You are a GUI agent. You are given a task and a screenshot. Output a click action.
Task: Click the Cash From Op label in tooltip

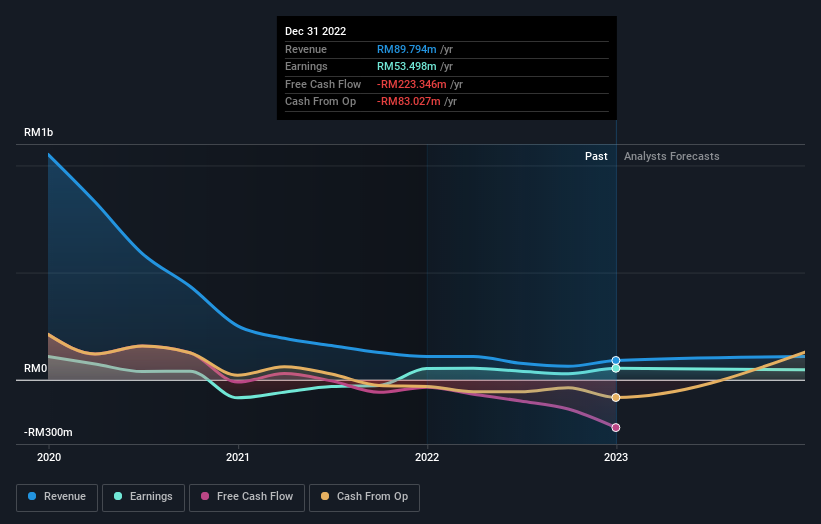320,102
